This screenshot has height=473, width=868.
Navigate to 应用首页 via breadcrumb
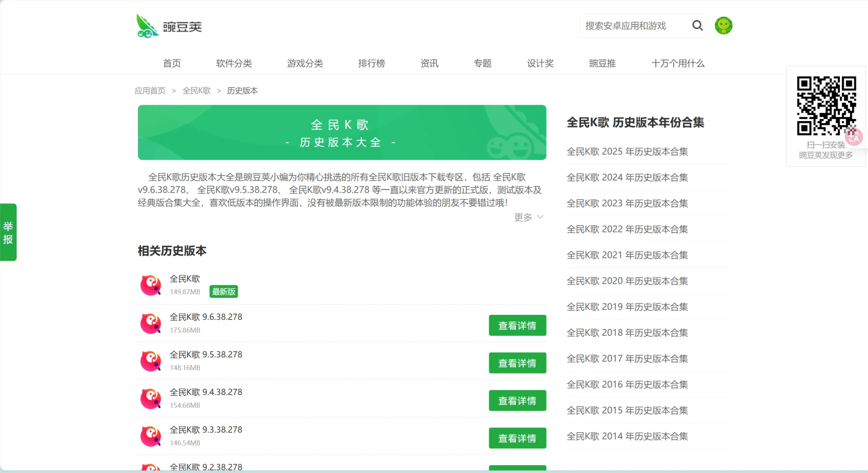point(150,91)
